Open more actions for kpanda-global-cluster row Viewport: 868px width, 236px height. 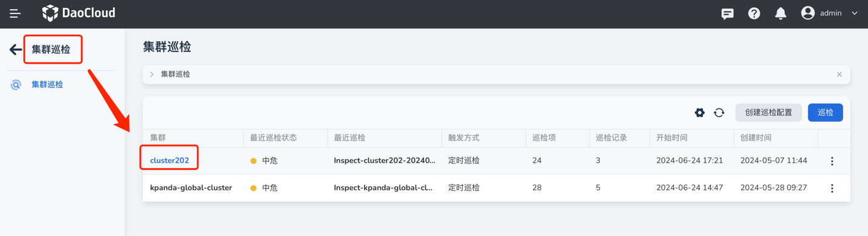(x=832, y=188)
